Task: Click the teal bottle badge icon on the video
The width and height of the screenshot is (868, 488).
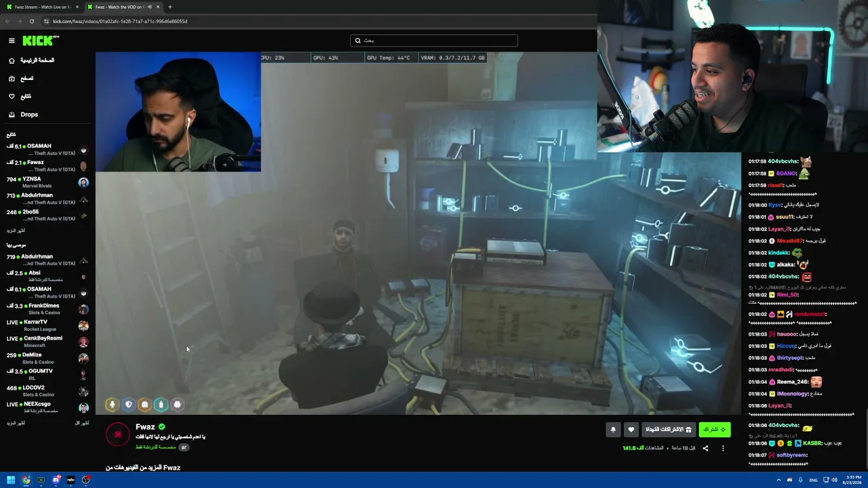Action: pos(161,405)
